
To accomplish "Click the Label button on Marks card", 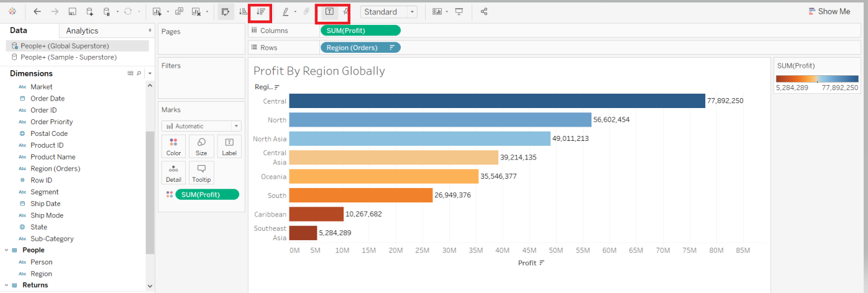I will (229, 146).
